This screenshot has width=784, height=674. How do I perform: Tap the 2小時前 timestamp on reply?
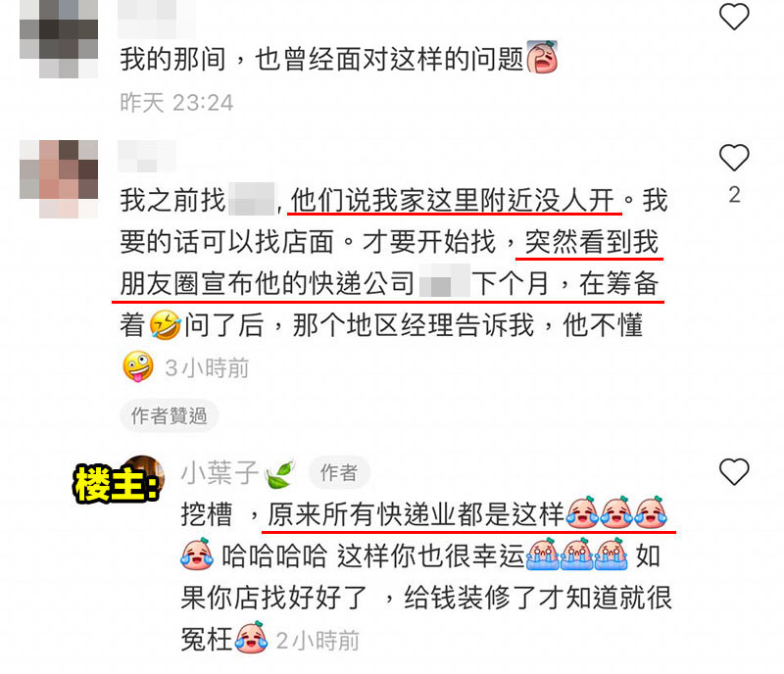click(318, 641)
